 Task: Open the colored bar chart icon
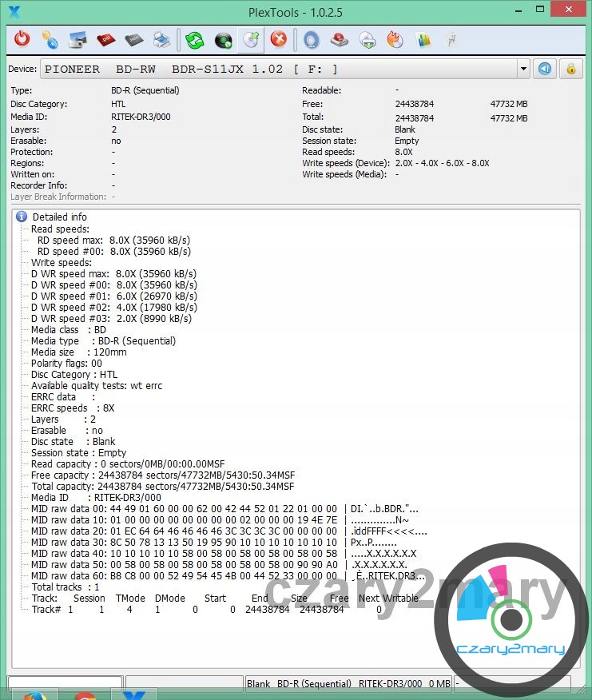(x=423, y=39)
